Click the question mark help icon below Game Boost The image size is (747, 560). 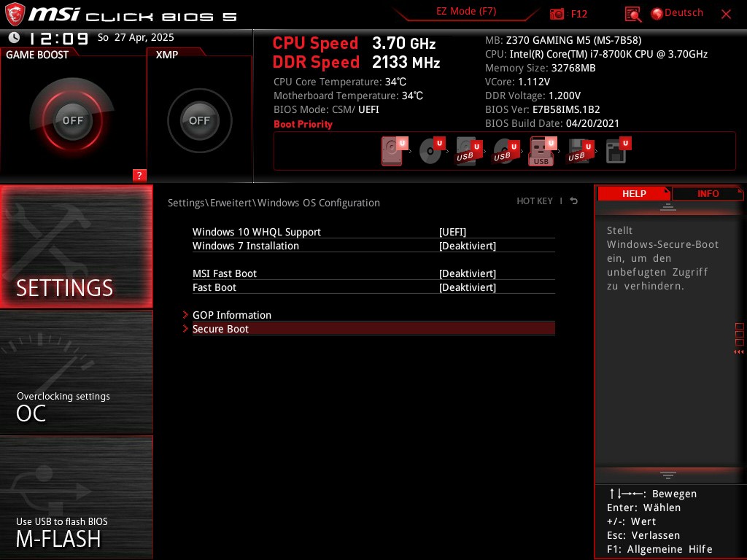(139, 176)
